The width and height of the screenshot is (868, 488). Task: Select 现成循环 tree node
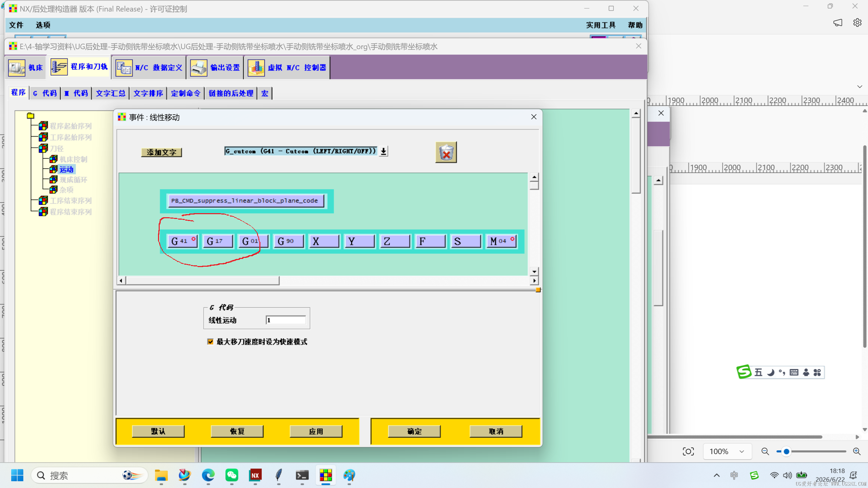(73, 180)
